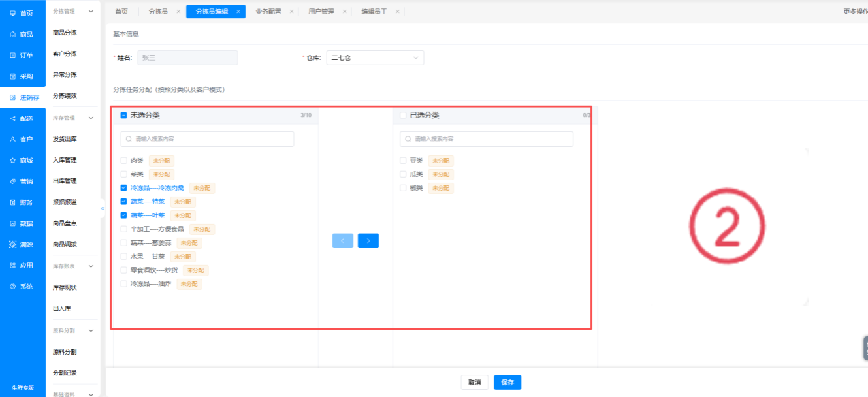Open the 订单 orders icon in sidebar
This screenshot has height=397, width=868.
coord(13,56)
